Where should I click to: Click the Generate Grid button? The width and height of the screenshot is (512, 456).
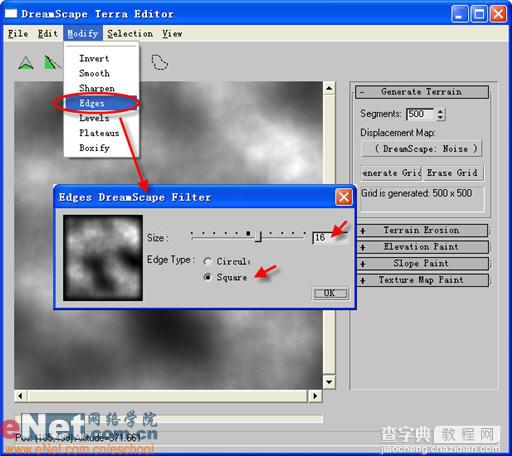(391, 173)
